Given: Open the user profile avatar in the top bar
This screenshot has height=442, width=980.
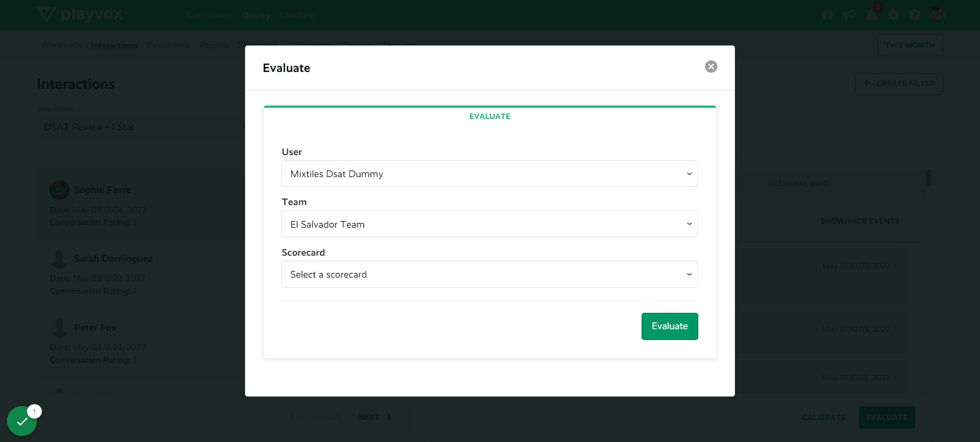Looking at the screenshot, I should (938, 14).
